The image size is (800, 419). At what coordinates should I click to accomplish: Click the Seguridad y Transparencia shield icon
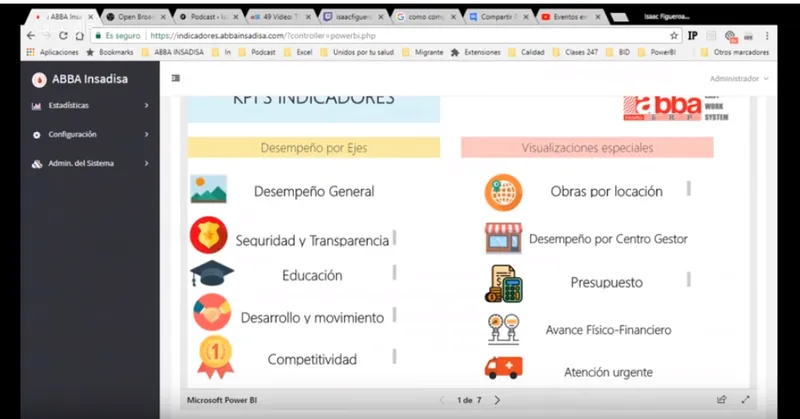pos(209,235)
